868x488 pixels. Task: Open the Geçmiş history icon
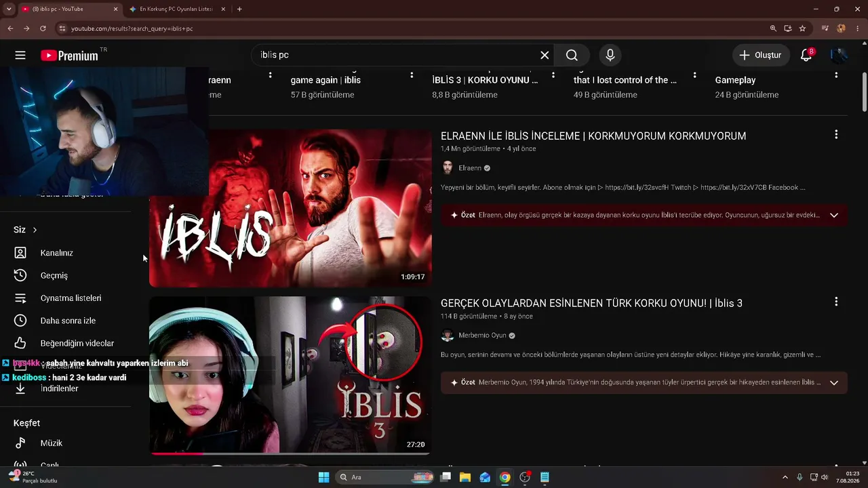tap(20, 275)
